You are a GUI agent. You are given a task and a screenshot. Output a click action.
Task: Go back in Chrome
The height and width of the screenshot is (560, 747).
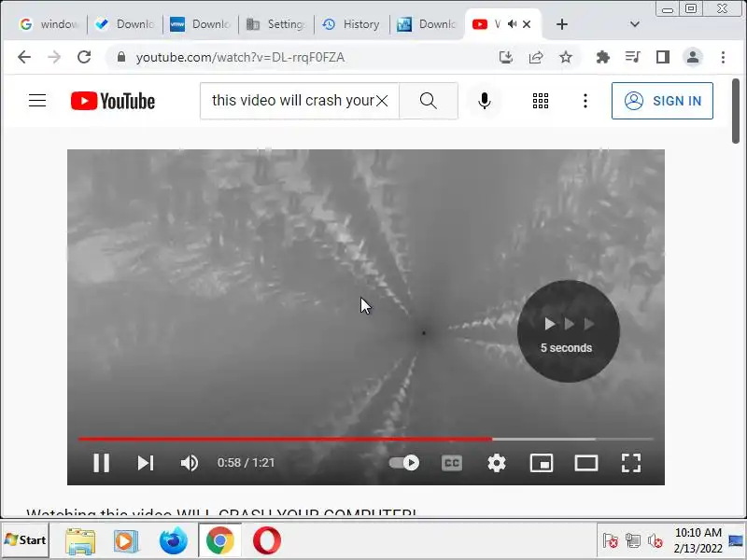click(x=24, y=57)
